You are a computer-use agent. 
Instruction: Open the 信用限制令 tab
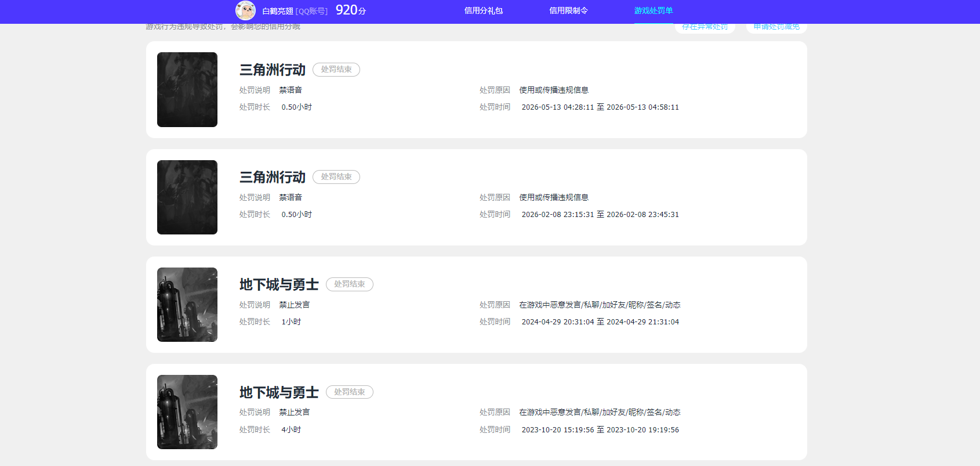point(568,10)
